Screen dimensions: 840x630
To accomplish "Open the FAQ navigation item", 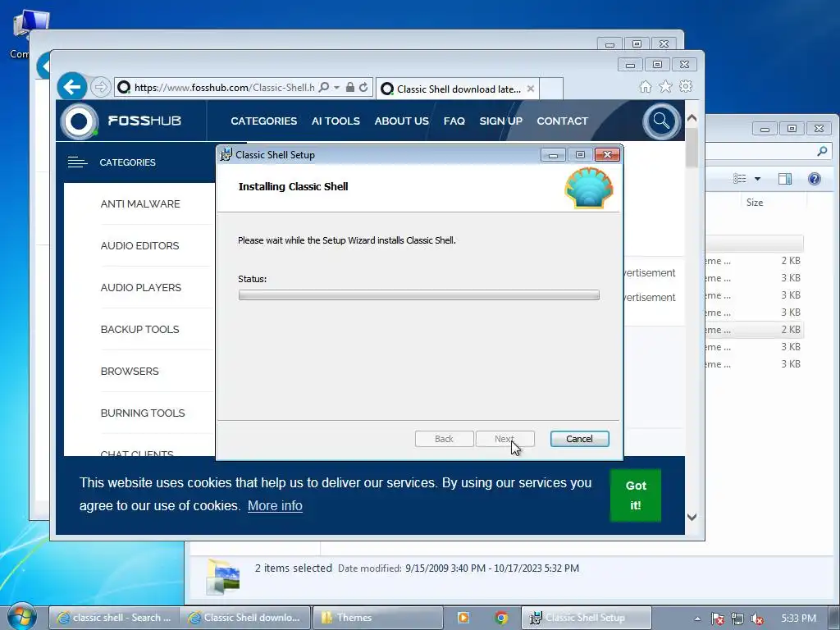I will pos(454,121).
